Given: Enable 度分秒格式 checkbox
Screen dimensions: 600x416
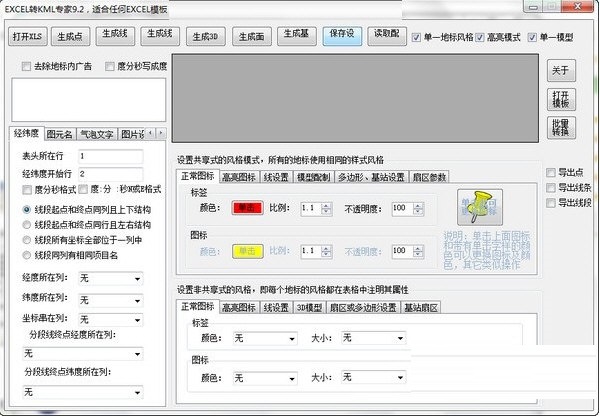Looking at the screenshot, I should tap(27, 190).
